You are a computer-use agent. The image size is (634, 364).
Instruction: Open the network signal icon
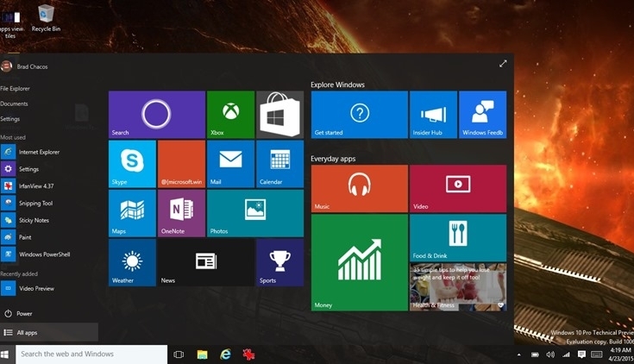[566, 355]
